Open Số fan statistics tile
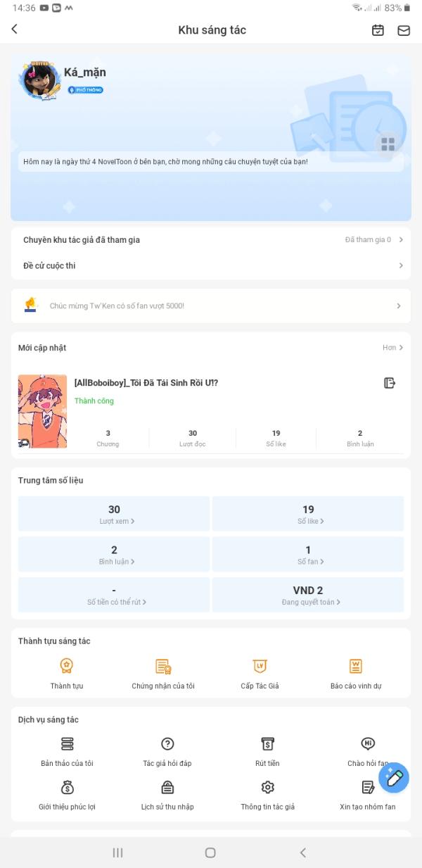 308,554
